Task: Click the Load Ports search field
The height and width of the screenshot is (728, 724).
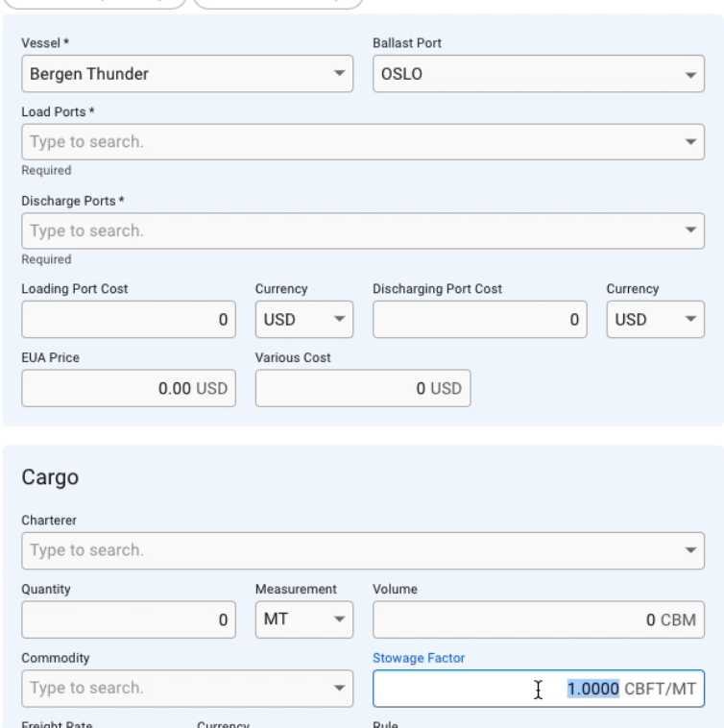Action: coord(346,141)
